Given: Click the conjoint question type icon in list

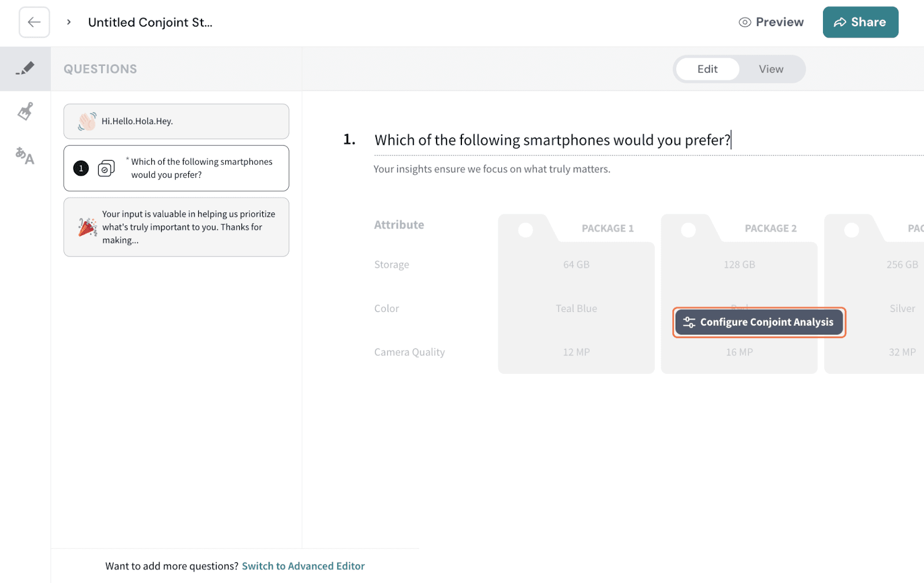Looking at the screenshot, I should (x=106, y=169).
